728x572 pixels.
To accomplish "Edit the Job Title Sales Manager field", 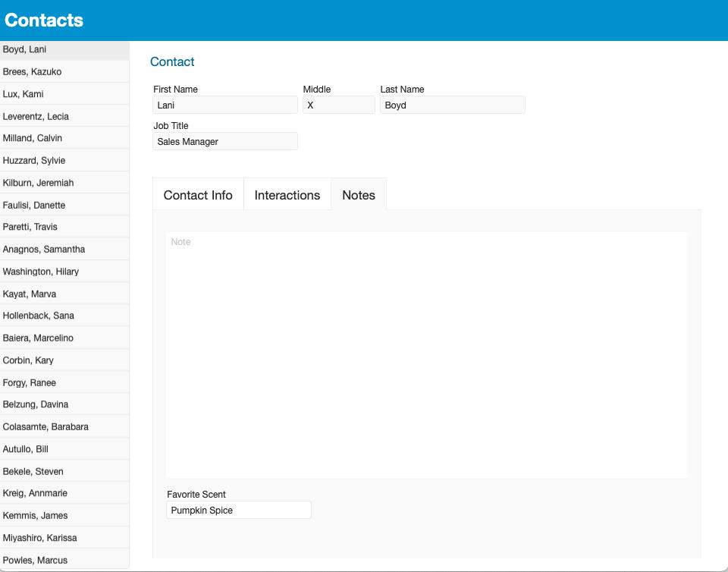I will pyautogui.click(x=225, y=141).
